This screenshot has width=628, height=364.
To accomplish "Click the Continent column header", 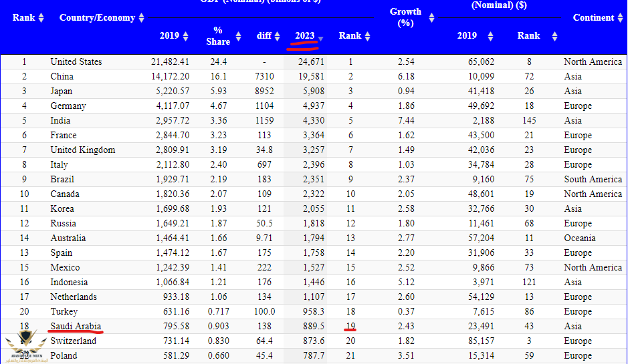I will coord(593,18).
